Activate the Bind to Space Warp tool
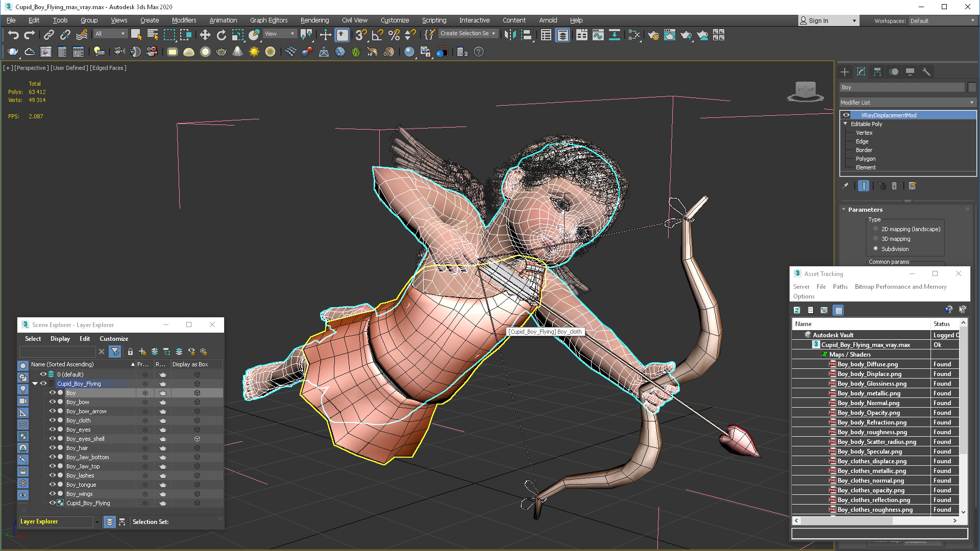This screenshot has width=980, height=551. pyautogui.click(x=82, y=35)
